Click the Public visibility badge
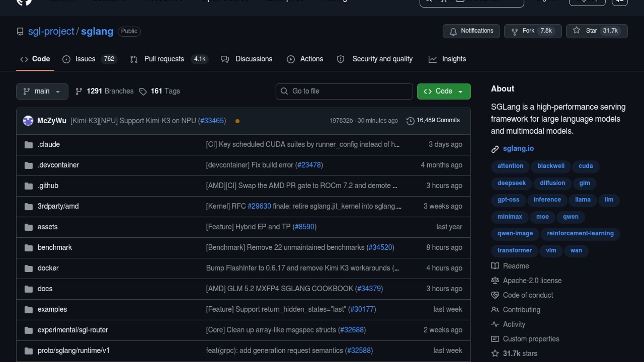644x362 pixels. pos(129,31)
